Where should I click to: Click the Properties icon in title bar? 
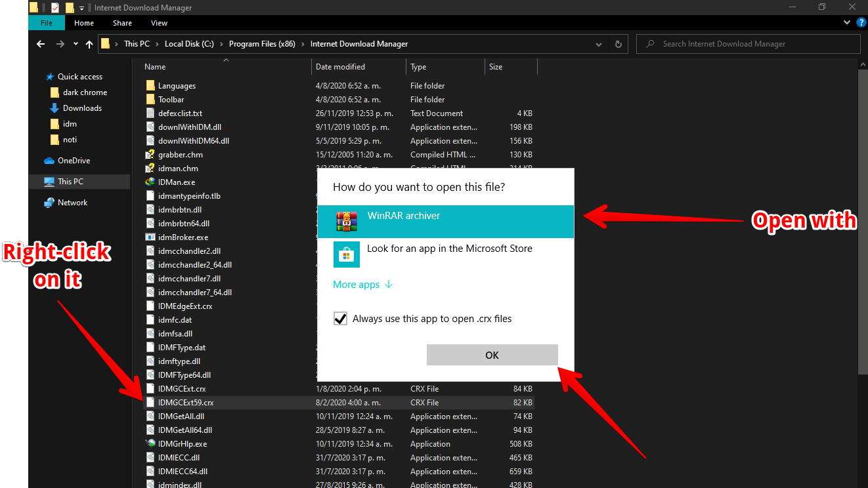click(55, 8)
